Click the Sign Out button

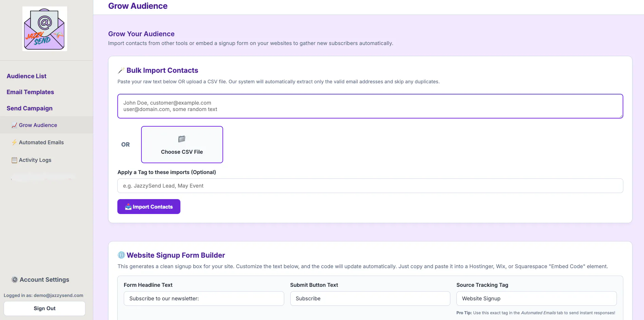pos(44,308)
